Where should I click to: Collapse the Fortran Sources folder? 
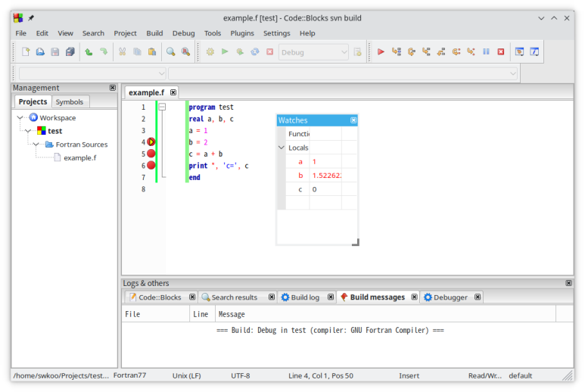click(x=36, y=145)
